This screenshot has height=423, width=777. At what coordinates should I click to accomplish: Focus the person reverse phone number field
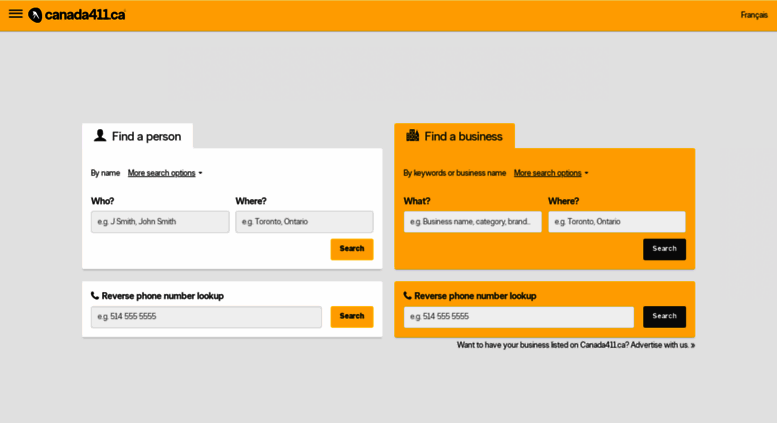coord(206,317)
